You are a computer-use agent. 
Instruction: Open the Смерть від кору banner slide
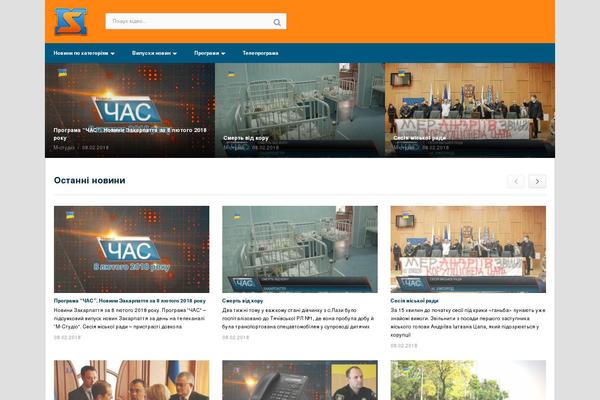[x=300, y=110]
